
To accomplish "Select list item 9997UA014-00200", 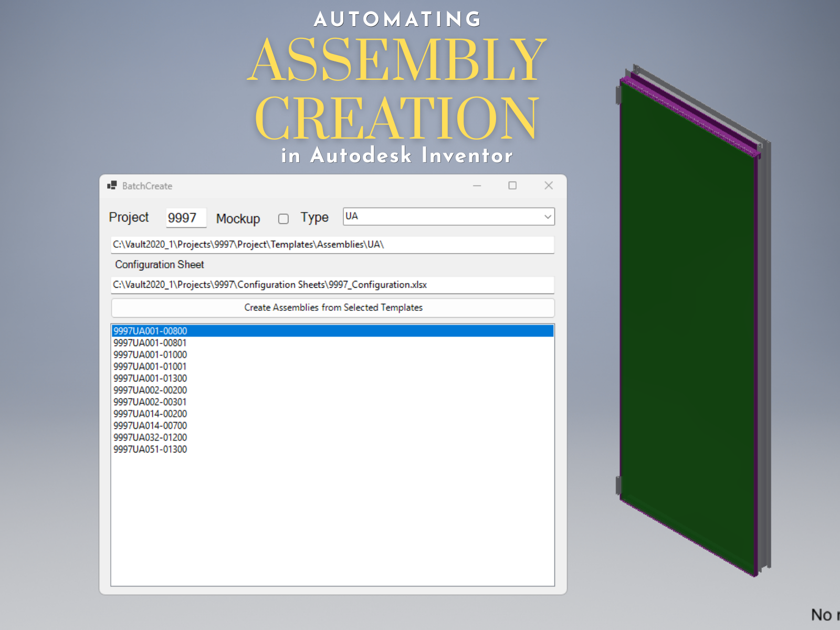I will click(x=333, y=414).
